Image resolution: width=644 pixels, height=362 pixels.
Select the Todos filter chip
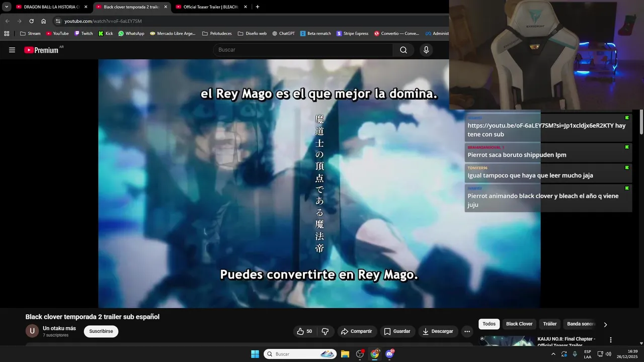pos(489,324)
